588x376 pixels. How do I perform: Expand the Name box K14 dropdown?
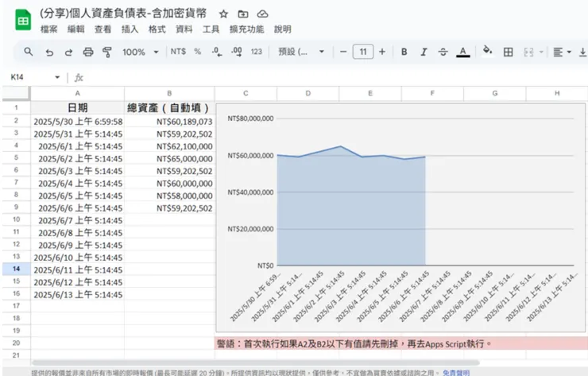tap(57, 77)
